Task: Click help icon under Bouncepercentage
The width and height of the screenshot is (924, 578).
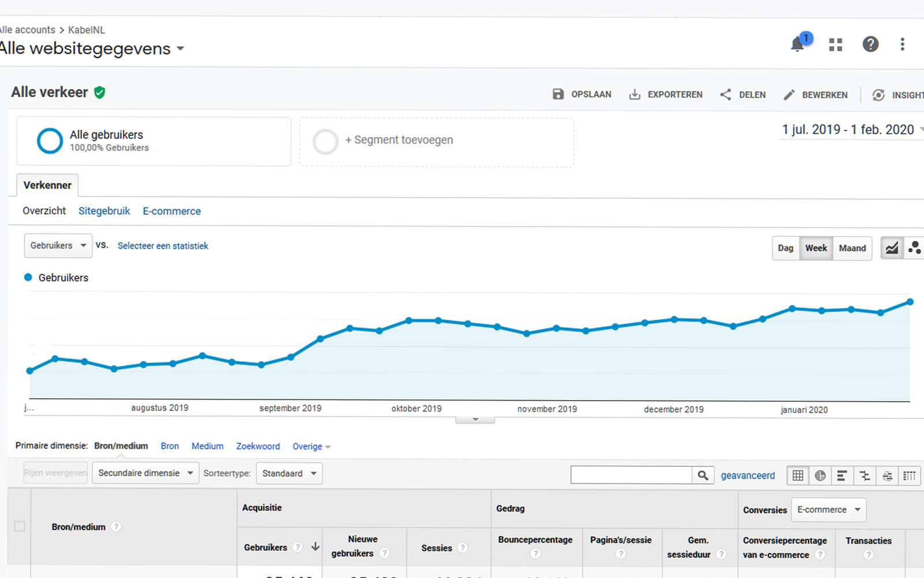Action: point(535,554)
